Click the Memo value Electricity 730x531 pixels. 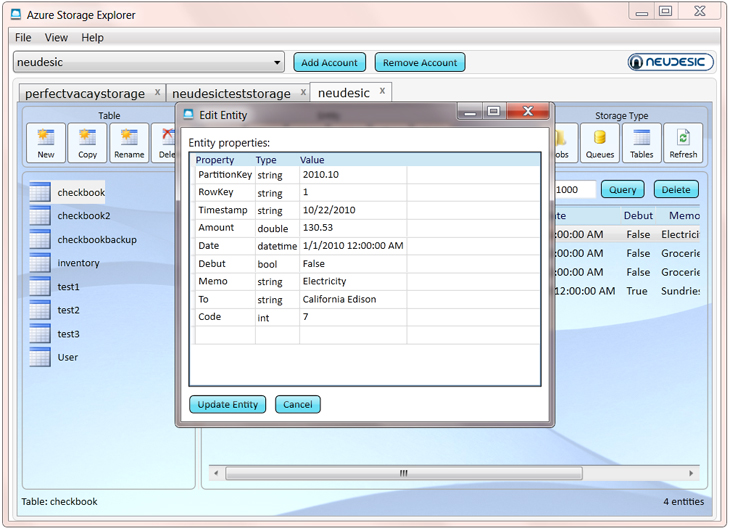(324, 281)
